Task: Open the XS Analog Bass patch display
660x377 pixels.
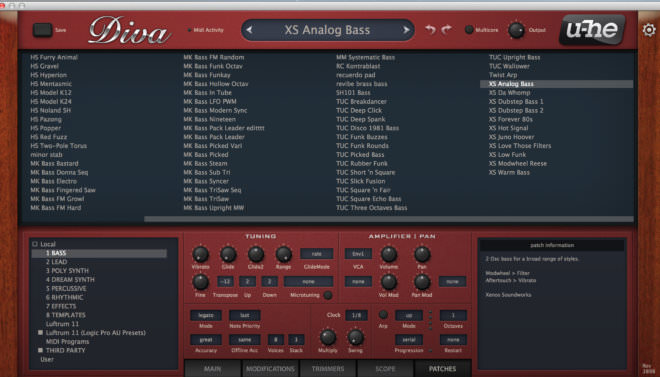Action: pyautogui.click(x=327, y=30)
